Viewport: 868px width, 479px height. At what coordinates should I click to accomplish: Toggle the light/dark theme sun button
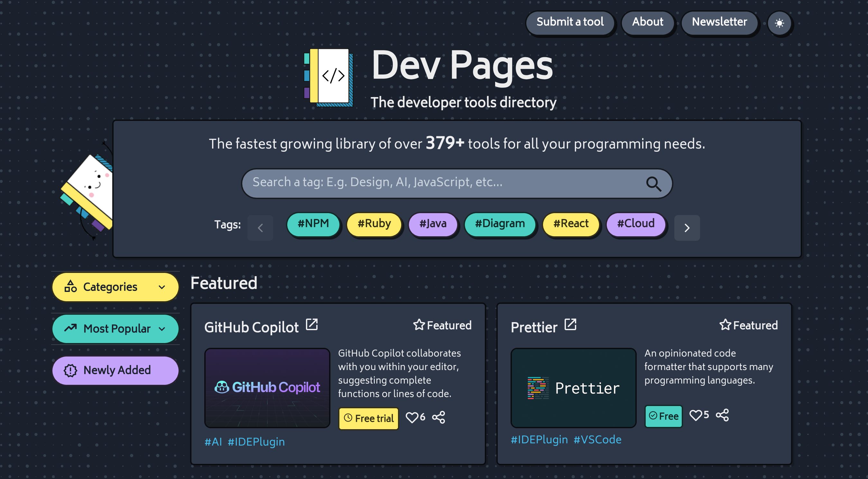click(x=779, y=23)
